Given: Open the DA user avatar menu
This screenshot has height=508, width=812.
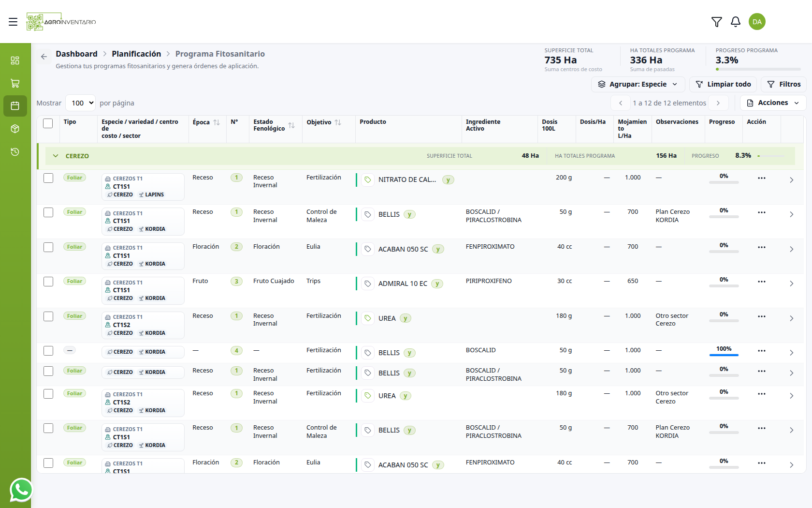Looking at the screenshot, I should click(757, 22).
